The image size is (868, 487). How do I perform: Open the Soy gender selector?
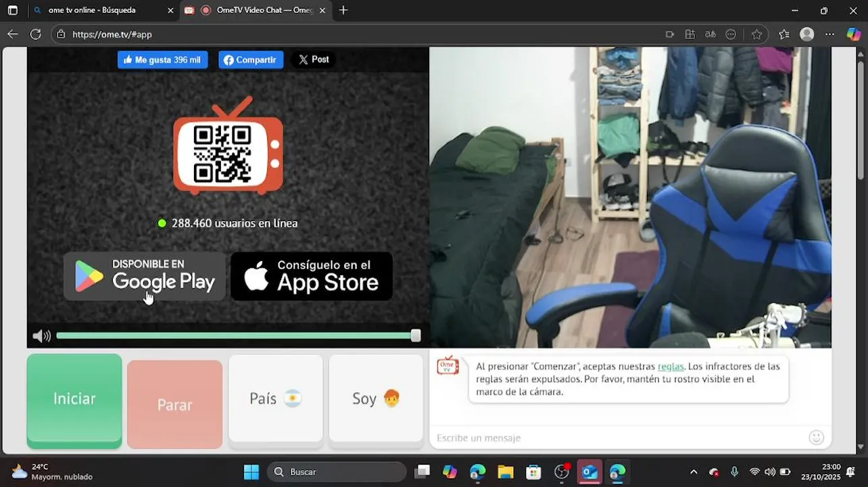point(376,399)
